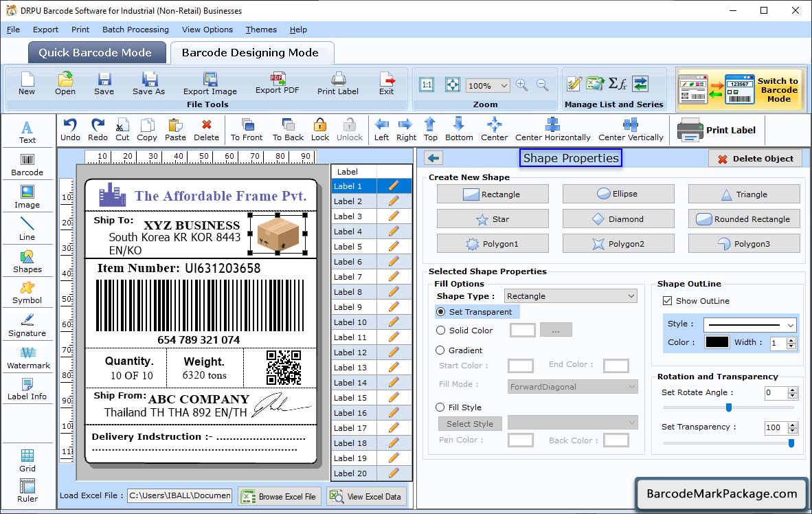
Task: Select the Barcode tool in sidebar
Action: point(27,165)
